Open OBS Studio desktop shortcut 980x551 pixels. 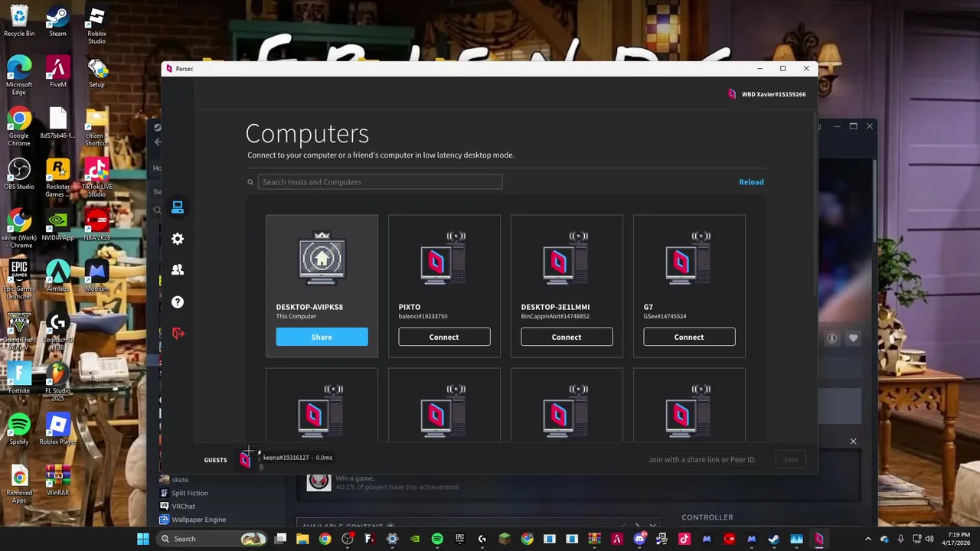click(x=19, y=174)
